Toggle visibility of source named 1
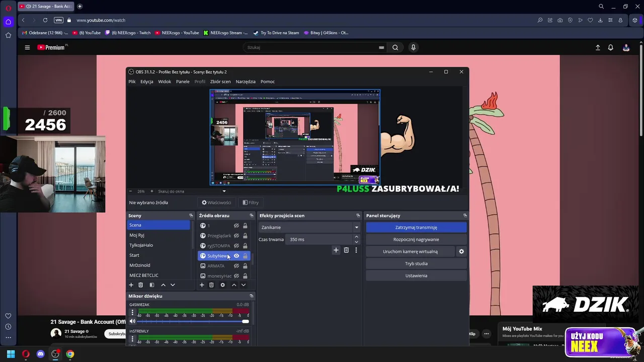The width and height of the screenshot is (644, 362). (236, 226)
